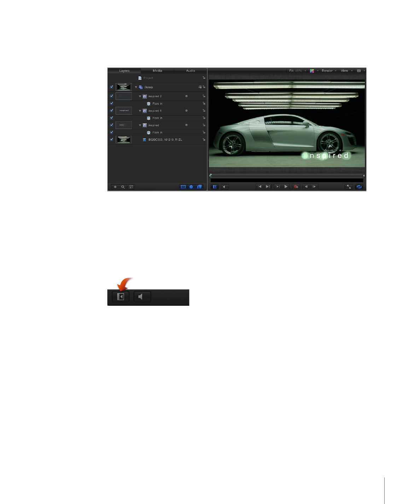Step forward using the next frame button

point(314,187)
